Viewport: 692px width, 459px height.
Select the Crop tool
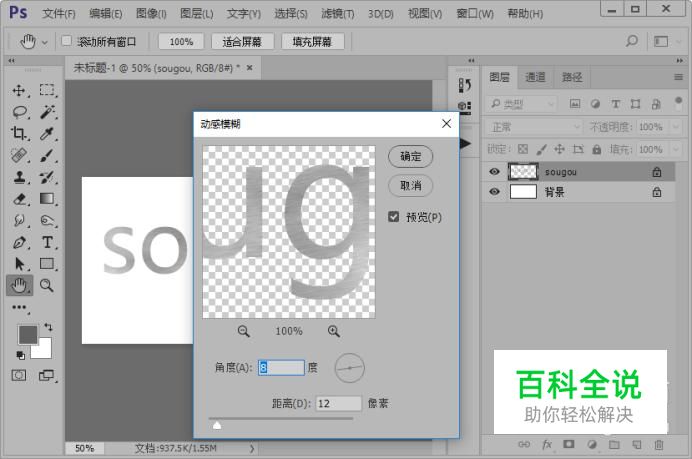tap(19, 133)
